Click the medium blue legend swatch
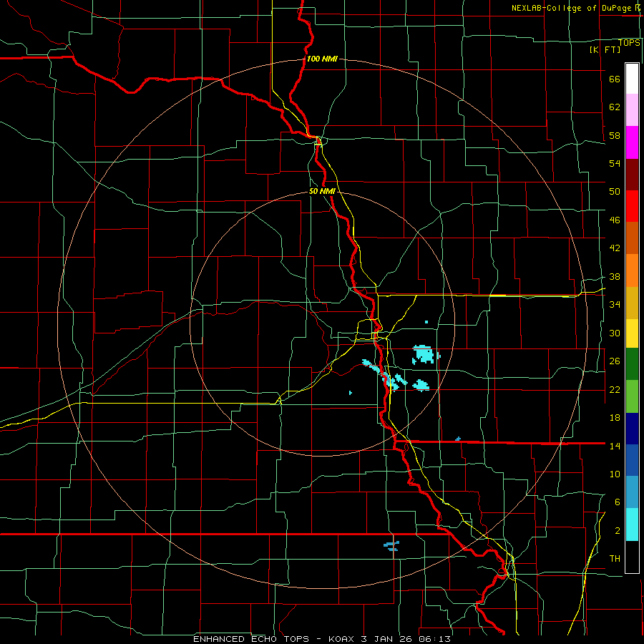The width and height of the screenshot is (644, 644). (632, 460)
